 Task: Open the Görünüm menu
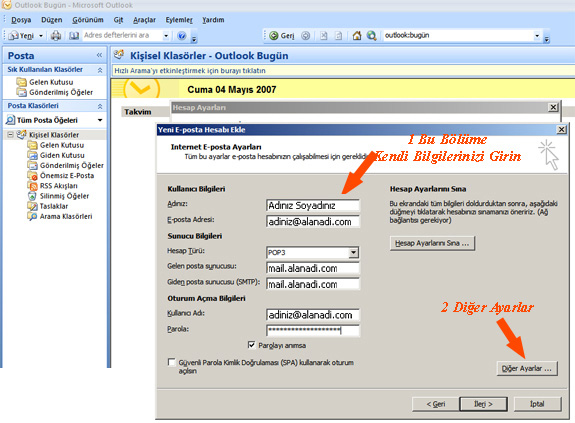[x=88, y=20]
